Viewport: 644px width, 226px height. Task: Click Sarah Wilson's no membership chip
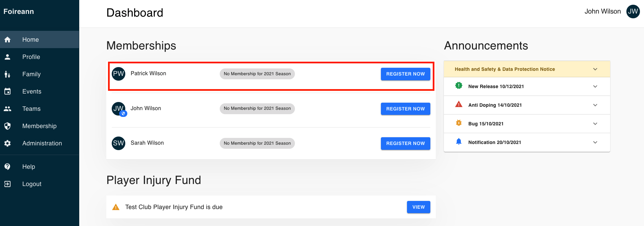(257, 143)
